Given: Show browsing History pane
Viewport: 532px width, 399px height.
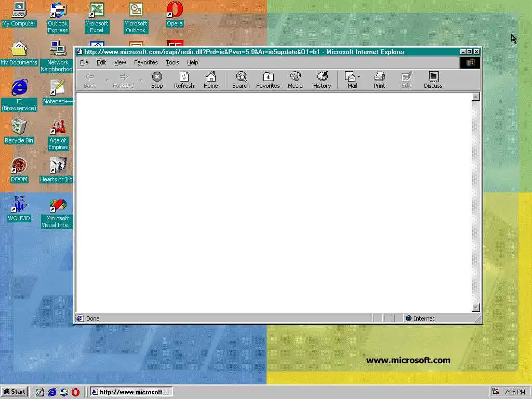Looking at the screenshot, I should point(322,80).
